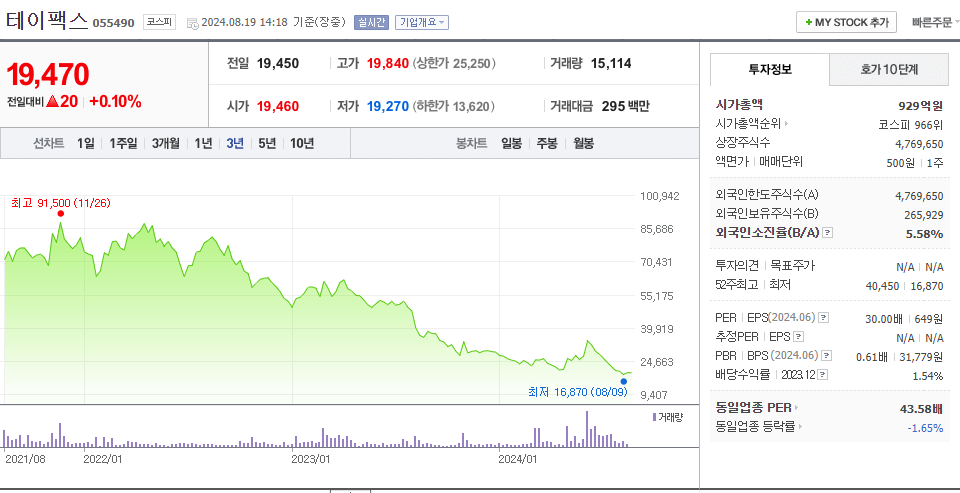Click the 코스피 market badge
This screenshot has width=960, height=493.
point(160,23)
